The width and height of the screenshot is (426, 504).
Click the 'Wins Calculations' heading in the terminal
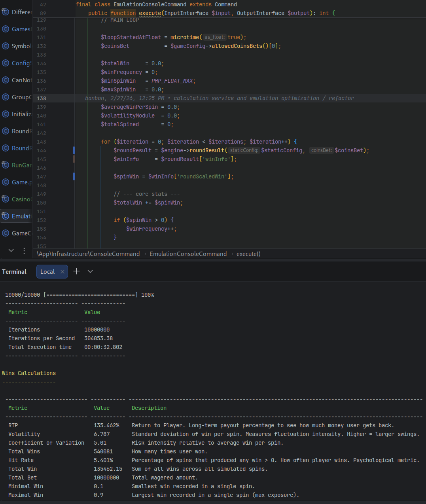point(29,373)
